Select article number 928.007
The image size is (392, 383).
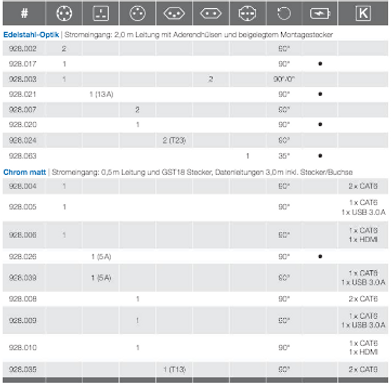point(23,109)
